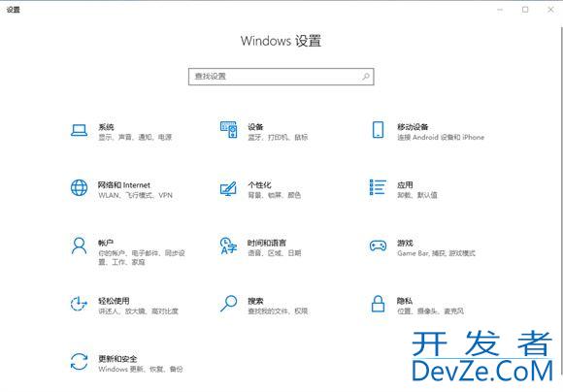Click the 帐户 title text
The height and width of the screenshot is (392, 563).
pyautogui.click(x=106, y=243)
